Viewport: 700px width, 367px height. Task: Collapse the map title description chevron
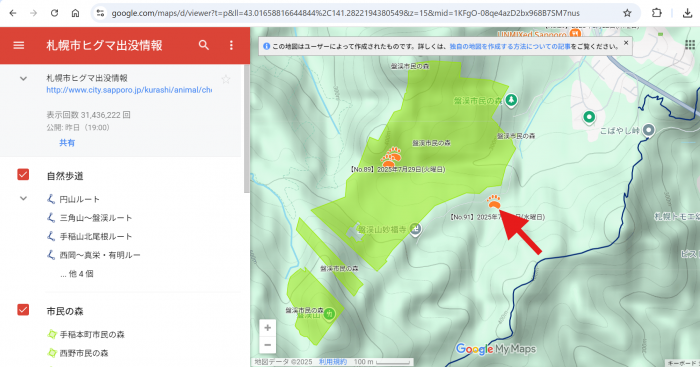point(23,79)
